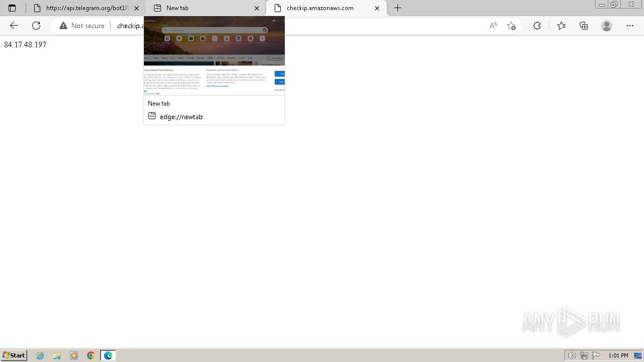Open the Read aloud icon
Viewport: 644px width, 362px height.
[493, 26]
